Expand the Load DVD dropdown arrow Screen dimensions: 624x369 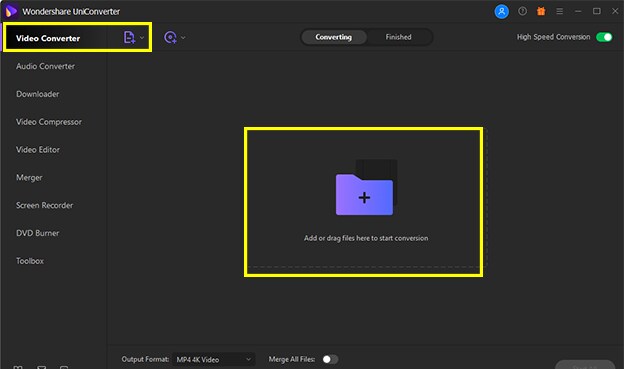pos(183,38)
